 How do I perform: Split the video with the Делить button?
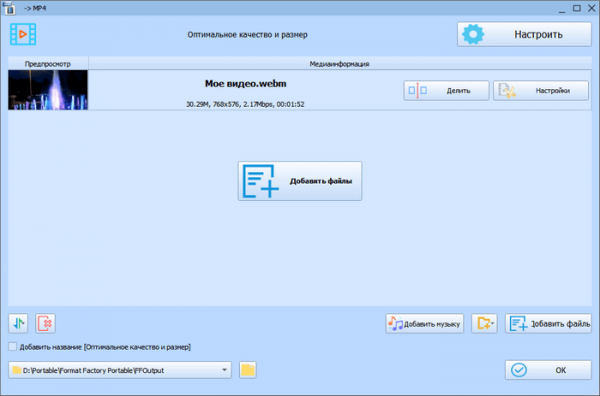point(446,91)
